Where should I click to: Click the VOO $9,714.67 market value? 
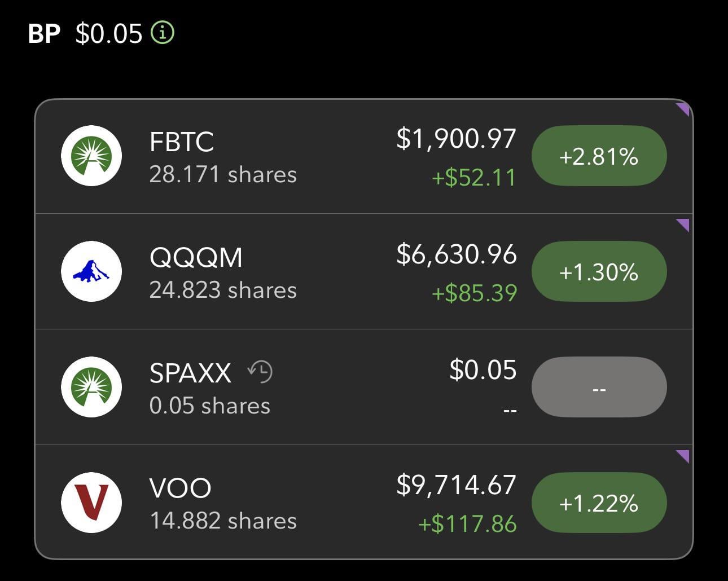[456, 485]
